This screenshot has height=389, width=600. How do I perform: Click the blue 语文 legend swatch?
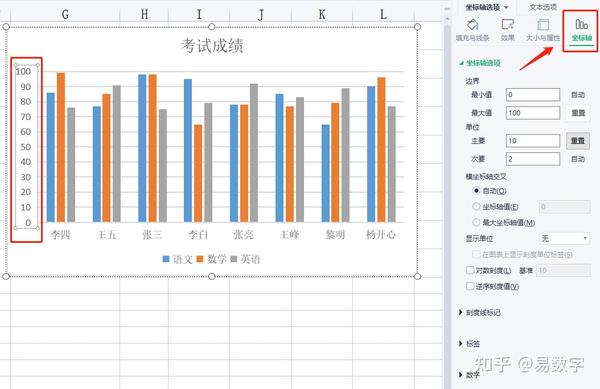point(166,259)
